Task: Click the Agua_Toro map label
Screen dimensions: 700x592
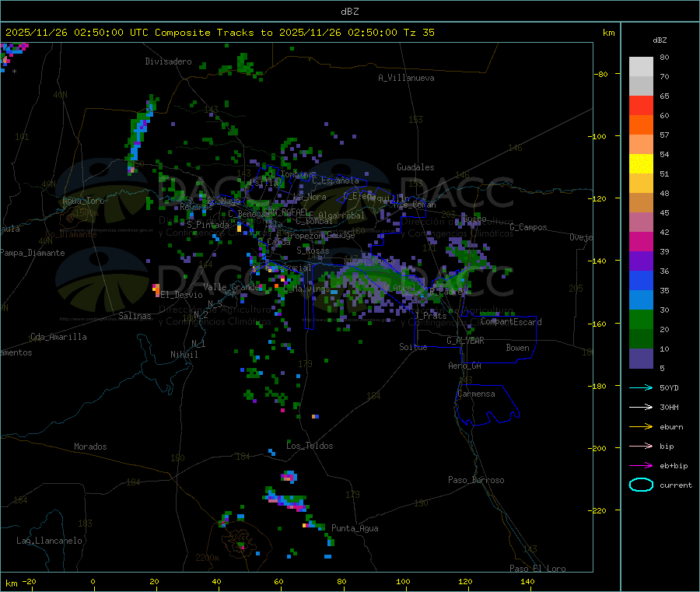Action: coord(83,201)
